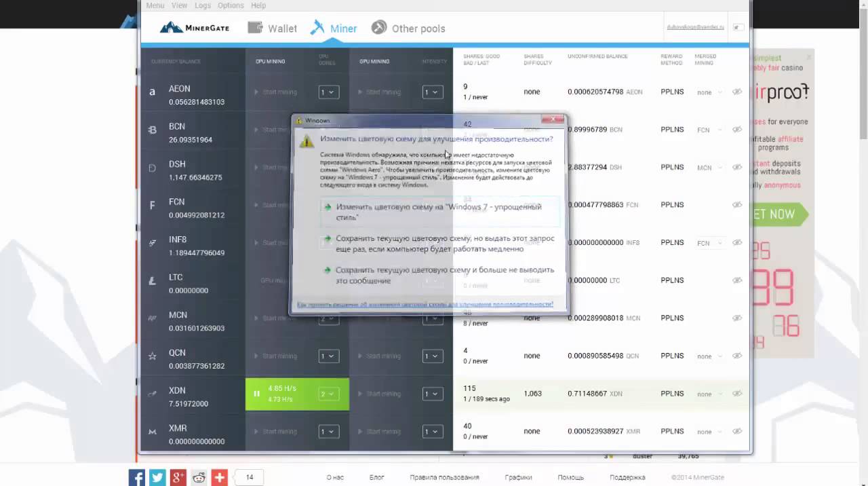Open the Поддержка footer link
This screenshot has width=868, height=486.
point(627,477)
